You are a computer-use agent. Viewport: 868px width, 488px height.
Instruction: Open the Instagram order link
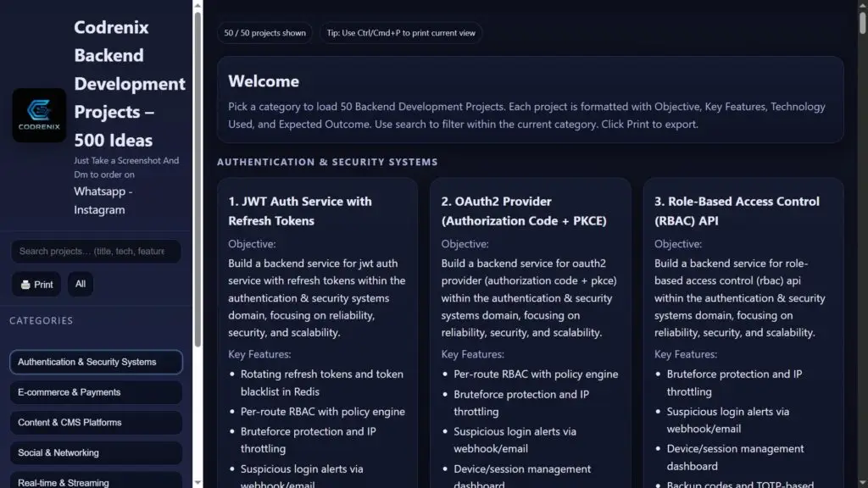[x=99, y=210]
